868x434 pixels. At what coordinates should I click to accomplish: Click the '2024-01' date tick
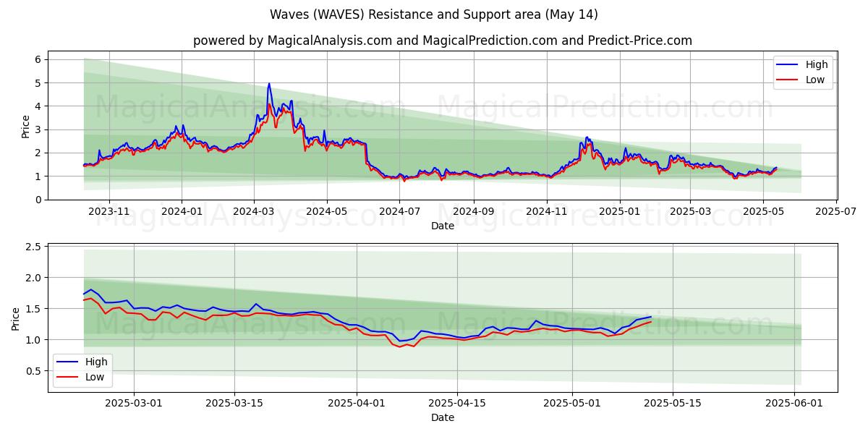(182, 211)
